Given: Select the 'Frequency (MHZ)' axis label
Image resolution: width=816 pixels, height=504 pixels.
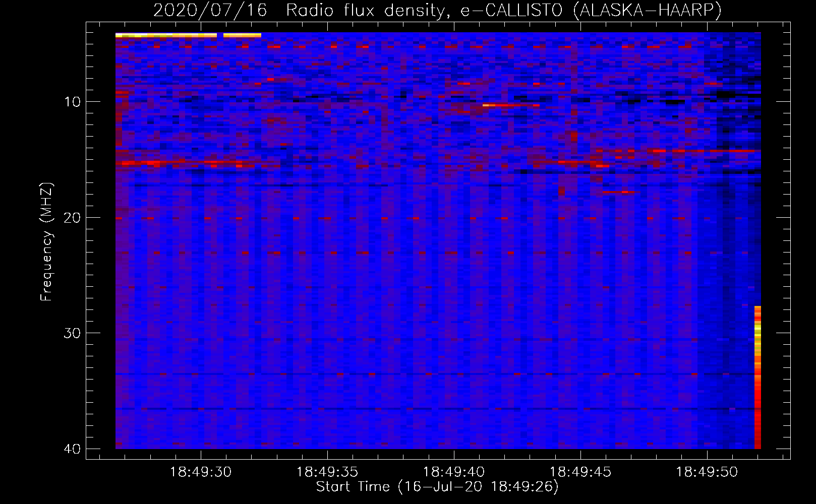Looking at the screenshot, I should click(46, 242).
